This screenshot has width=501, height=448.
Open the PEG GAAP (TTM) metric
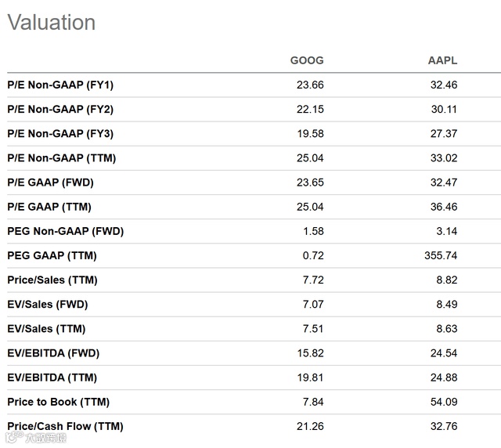(52, 255)
